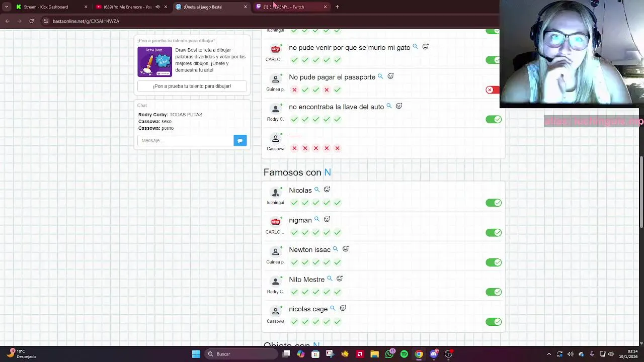This screenshot has height=362, width=644.
Task: Go back in browser history
Action: (7, 21)
